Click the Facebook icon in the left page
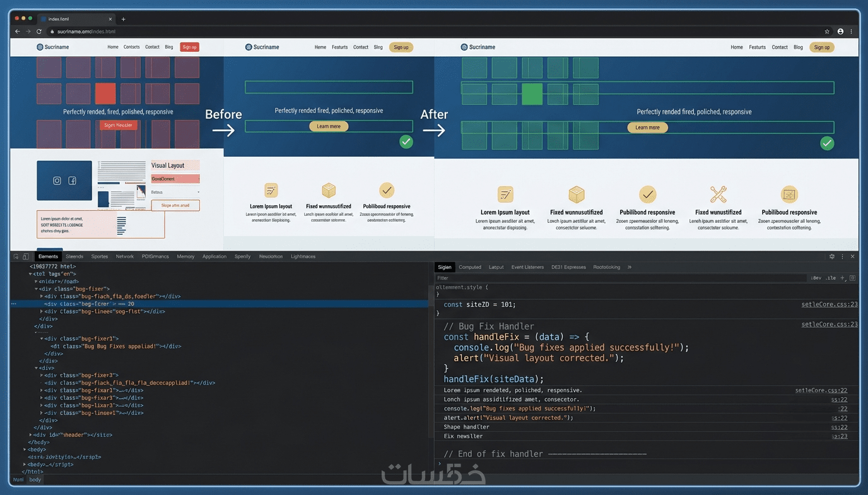 pos(72,181)
